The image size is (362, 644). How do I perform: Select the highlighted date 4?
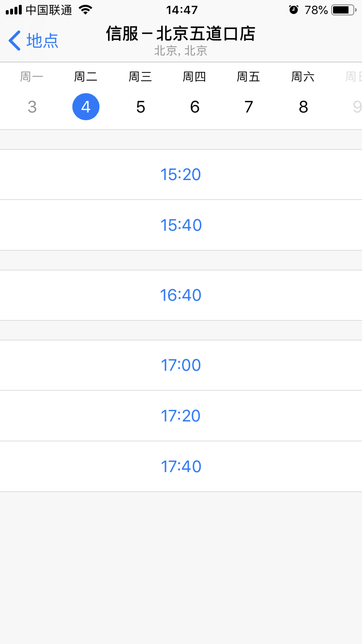point(86,107)
